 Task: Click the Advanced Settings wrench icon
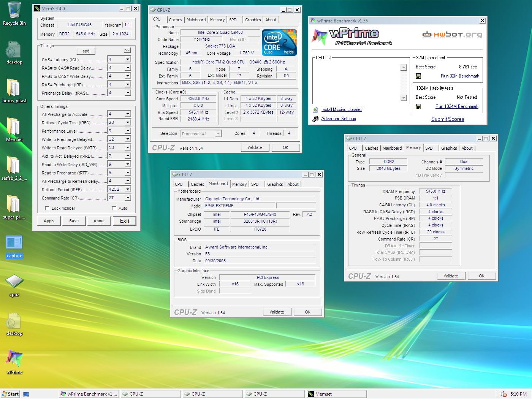[315, 119]
